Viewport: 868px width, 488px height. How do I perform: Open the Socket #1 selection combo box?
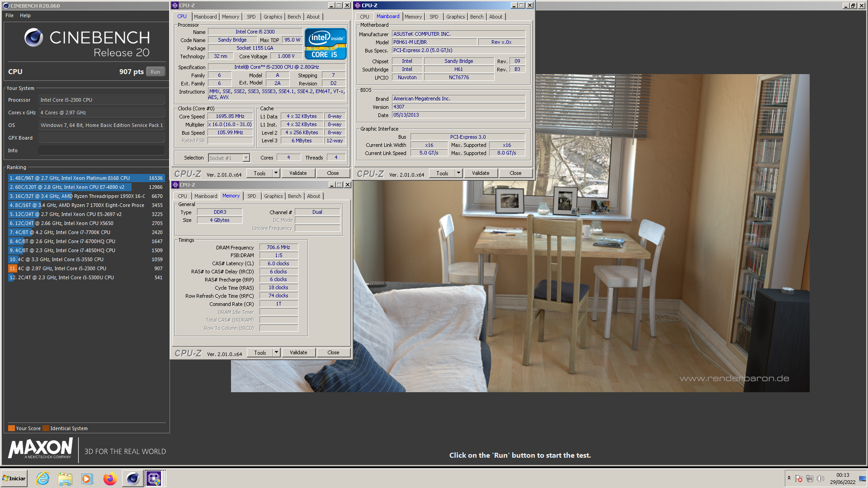(229, 158)
